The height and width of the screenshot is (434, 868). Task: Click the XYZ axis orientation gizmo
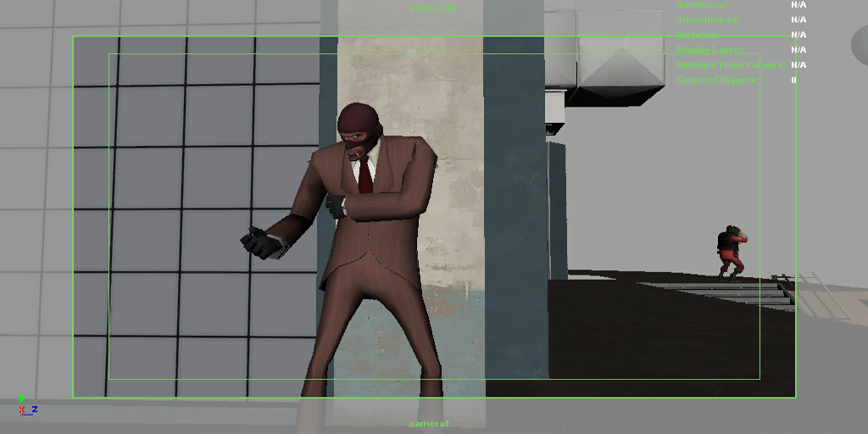[x=26, y=406]
